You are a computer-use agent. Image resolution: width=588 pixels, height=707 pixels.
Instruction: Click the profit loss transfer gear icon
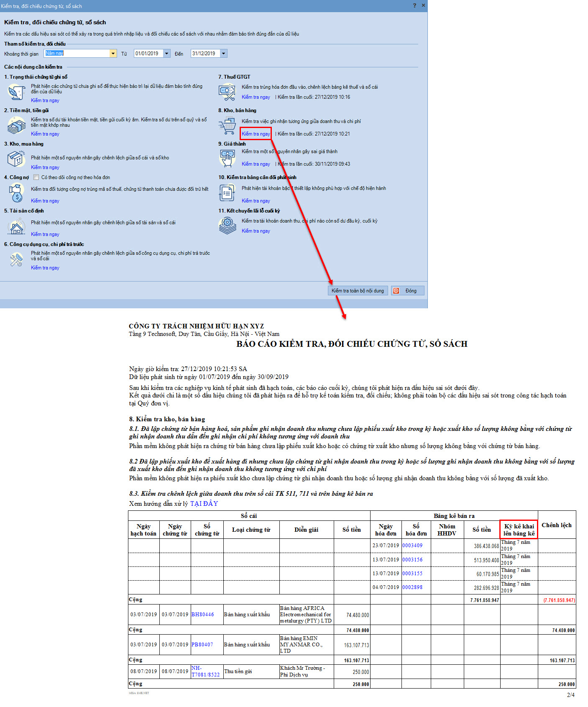(x=227, y=226)
